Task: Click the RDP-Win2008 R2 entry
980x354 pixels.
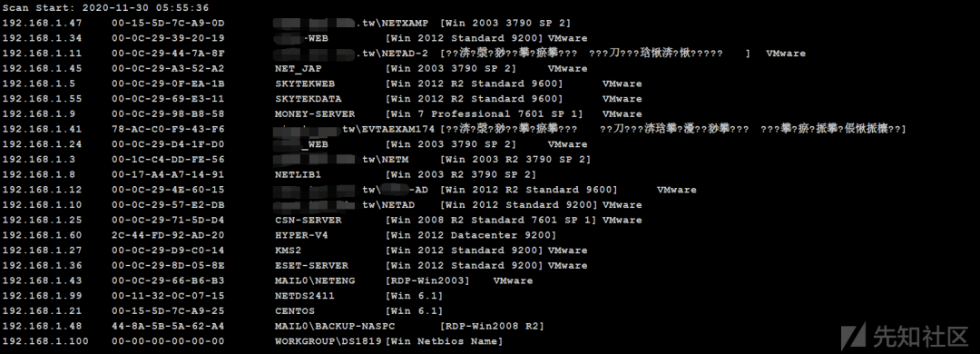Action: coord(492,326)
